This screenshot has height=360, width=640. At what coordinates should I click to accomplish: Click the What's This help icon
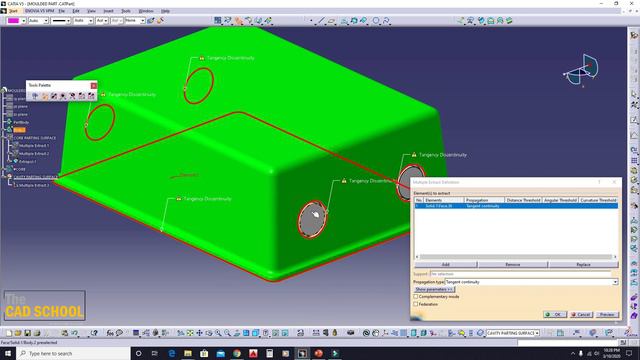[94, 333]
